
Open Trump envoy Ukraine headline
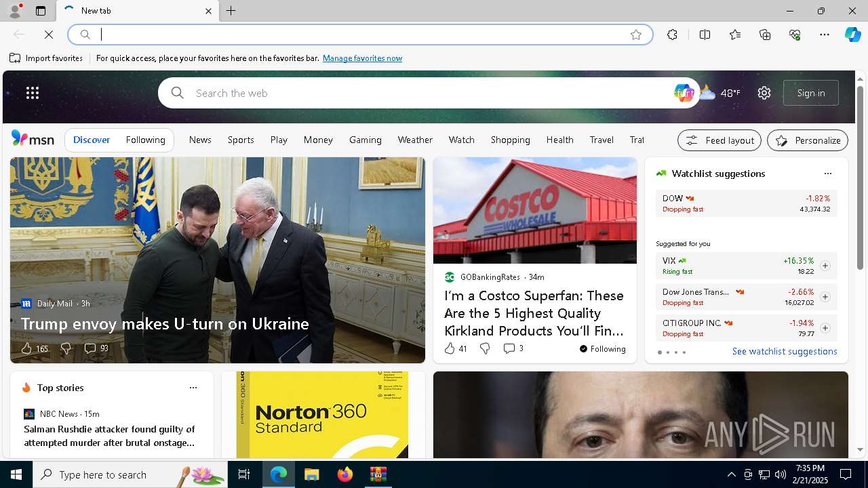[165, 323]
